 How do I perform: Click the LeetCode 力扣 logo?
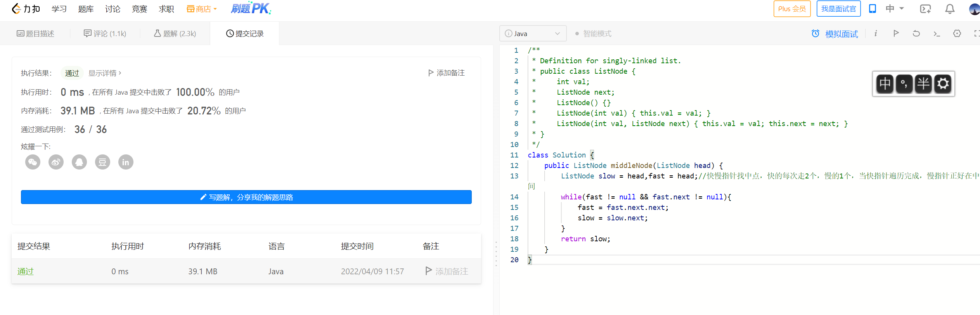(26, 9)
